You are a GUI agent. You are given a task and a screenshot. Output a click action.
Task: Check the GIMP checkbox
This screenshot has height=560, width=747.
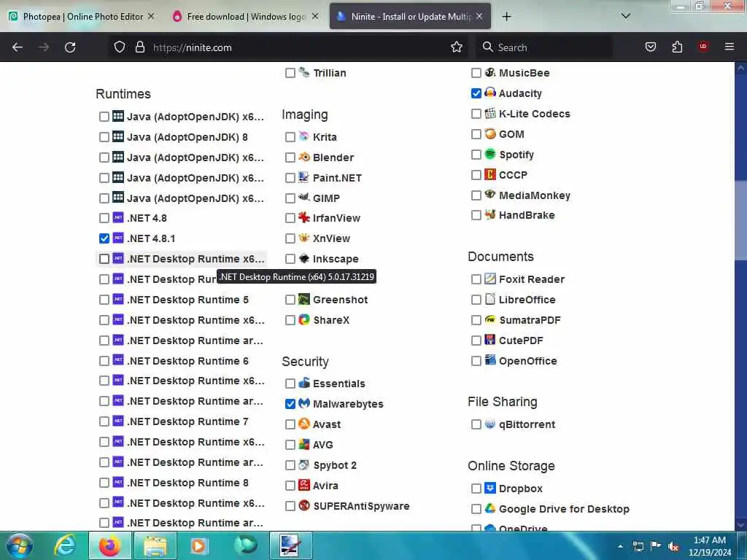290,198
